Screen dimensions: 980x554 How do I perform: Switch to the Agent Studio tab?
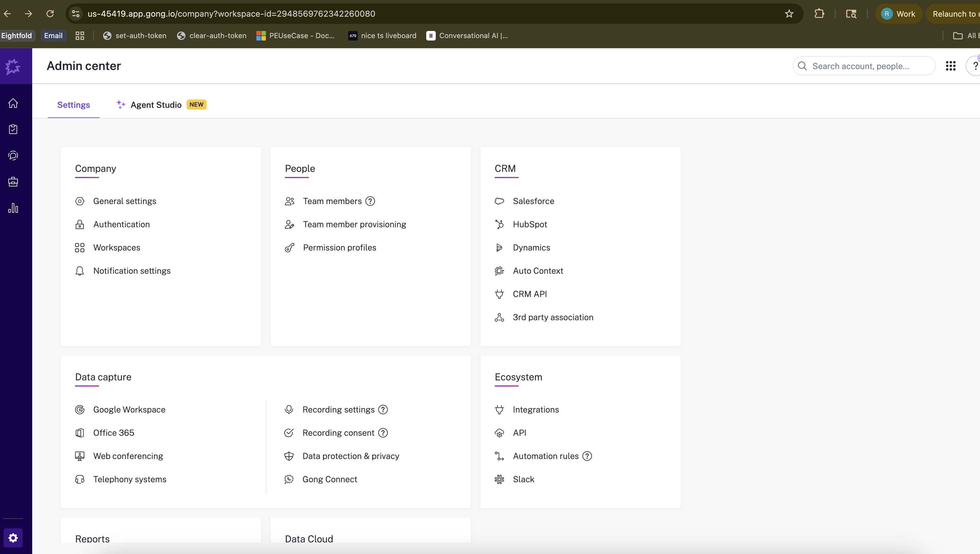click(156, 105)
